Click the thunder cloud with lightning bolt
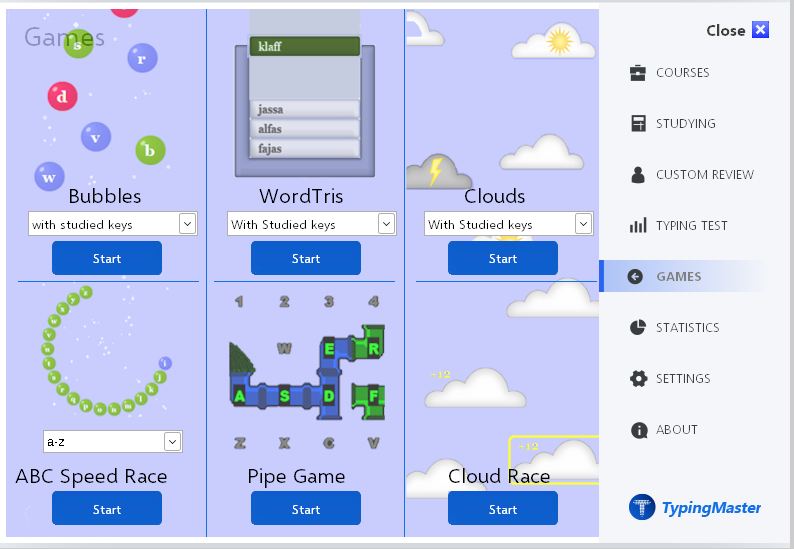The image size is (794, 549). pyautogui.click(x=439, y=172)
